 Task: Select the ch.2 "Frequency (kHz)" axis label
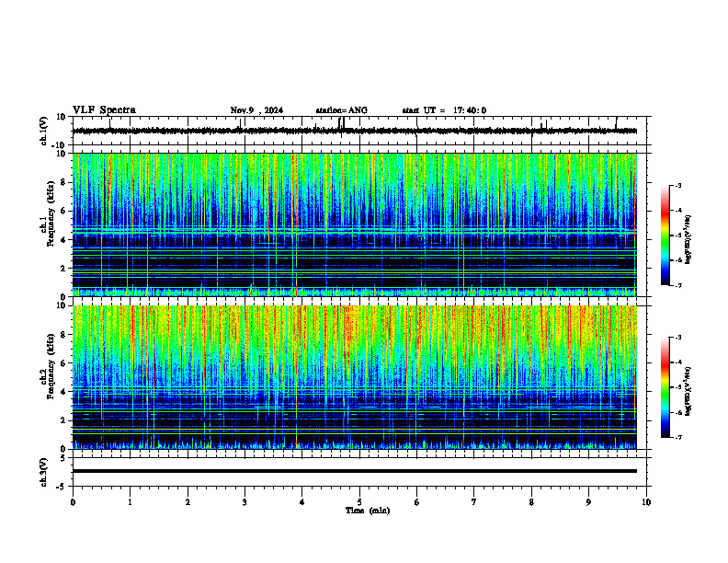pos(51,366)
